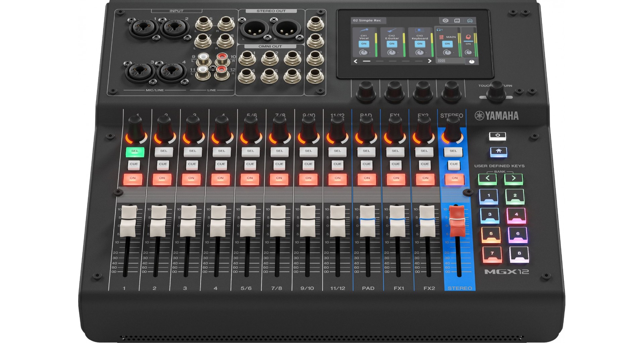644x343 pixels.
Task: Tap the home icon on the touchscreen
Action: tap(470, 20)
